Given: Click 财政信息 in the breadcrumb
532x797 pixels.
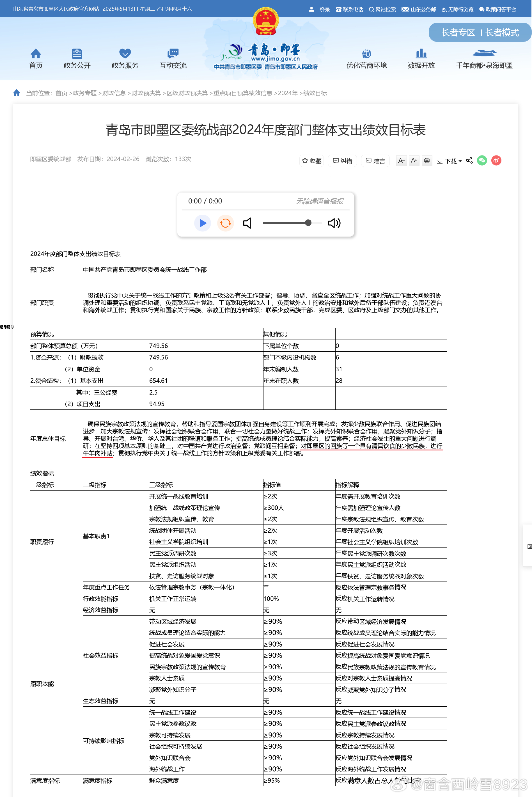Looking at the screenshot, I should 114,93.
